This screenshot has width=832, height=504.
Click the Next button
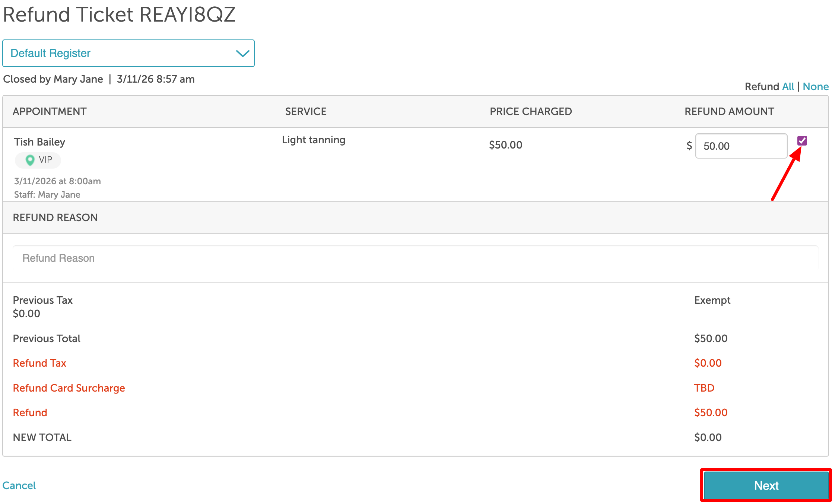tap(766, 485)
